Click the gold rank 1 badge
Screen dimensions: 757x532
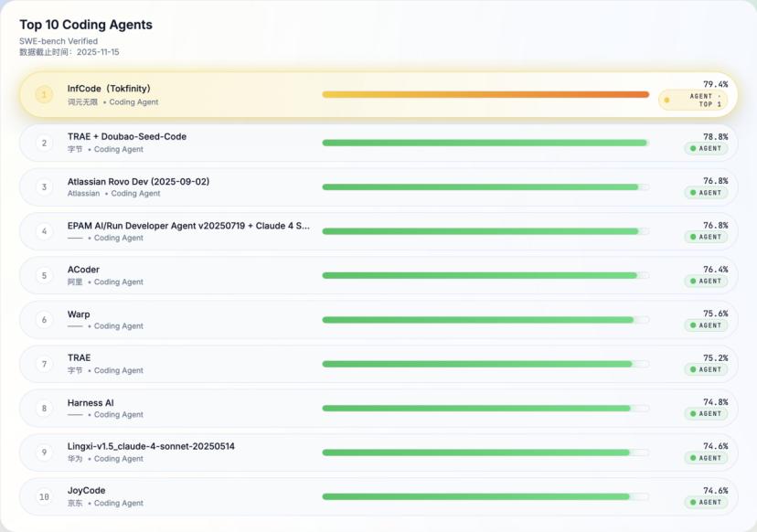pyautogui.click(x=44, y=95)
